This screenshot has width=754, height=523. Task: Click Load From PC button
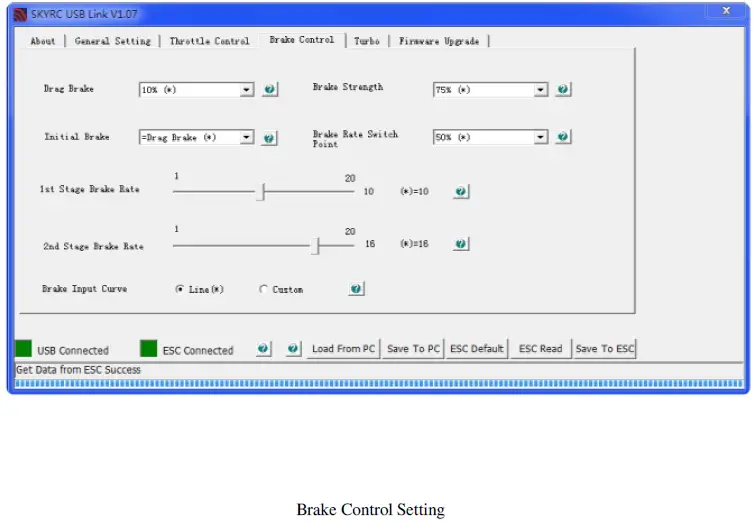[x=343, y=349]
